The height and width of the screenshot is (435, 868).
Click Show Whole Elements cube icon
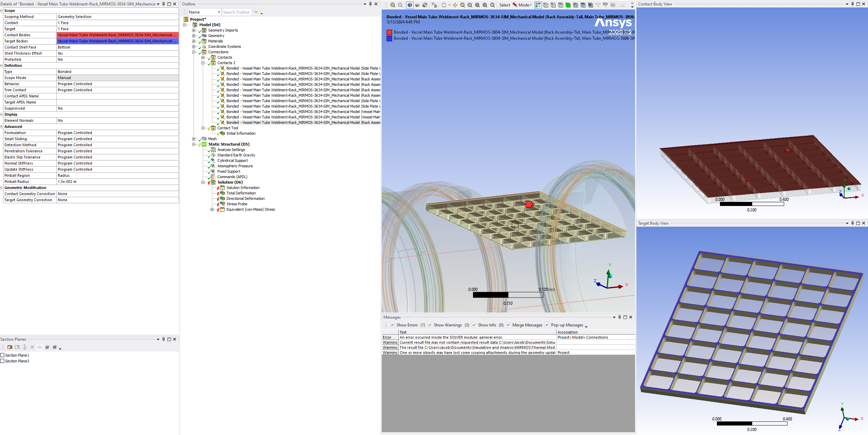point(47,347)
